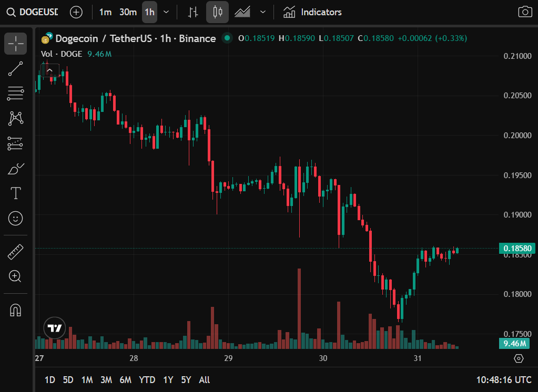Viewport: 538px width, 392px height.
Task: Open the Indicators menu
Action: pyautogui.click(x=312, y=12)
